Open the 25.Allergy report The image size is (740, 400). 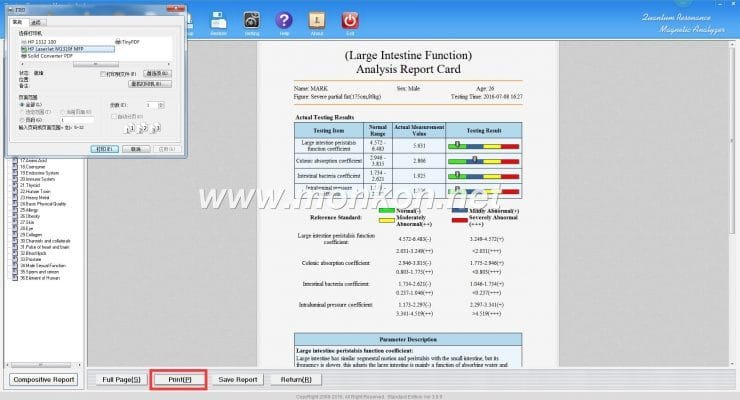pyautogui.click(x=29, y=210)
